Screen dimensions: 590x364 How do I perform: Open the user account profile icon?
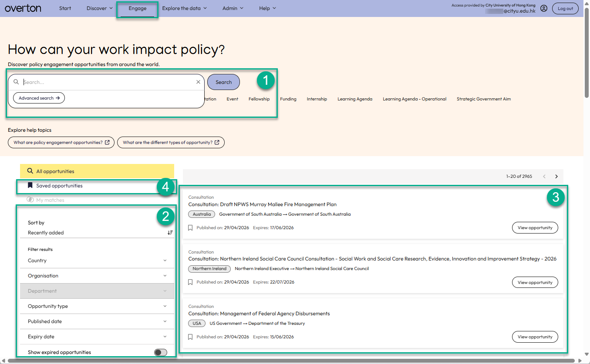click(x=543, y=8)
